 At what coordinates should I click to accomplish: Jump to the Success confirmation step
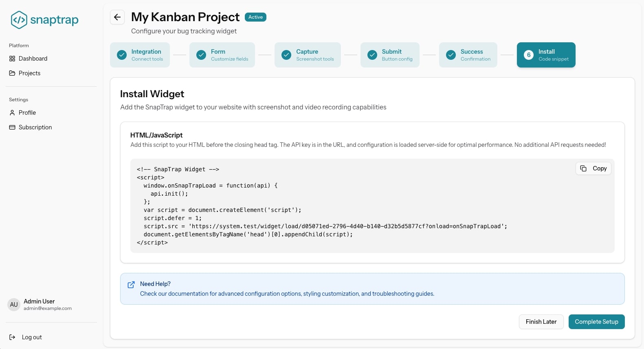click(468, 55)
